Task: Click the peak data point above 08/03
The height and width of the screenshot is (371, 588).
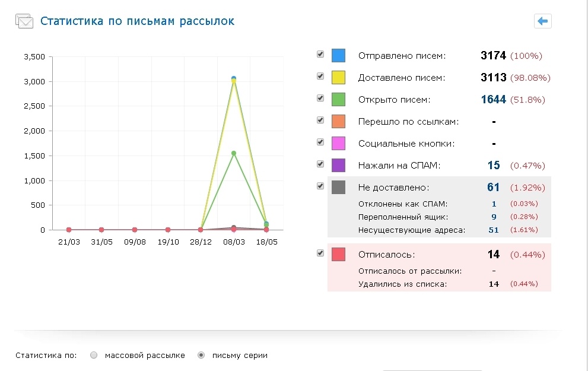Action: pos(234,78)
